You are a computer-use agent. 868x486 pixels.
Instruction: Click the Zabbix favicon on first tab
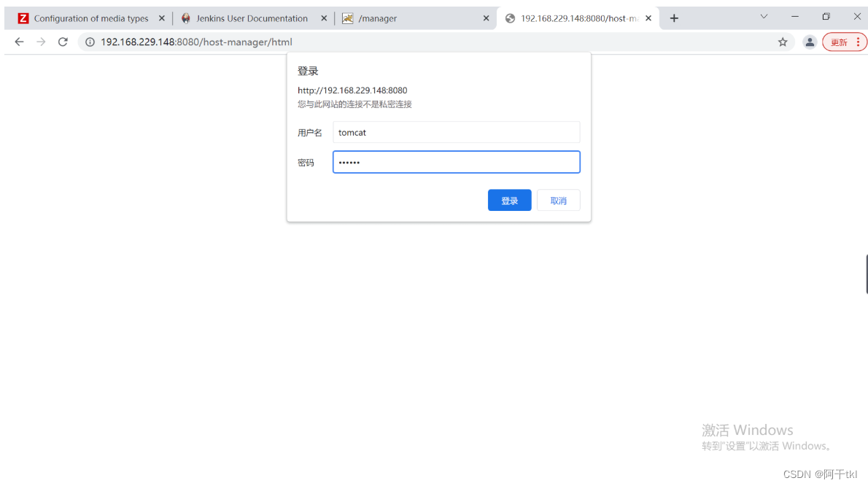point(23,18)
